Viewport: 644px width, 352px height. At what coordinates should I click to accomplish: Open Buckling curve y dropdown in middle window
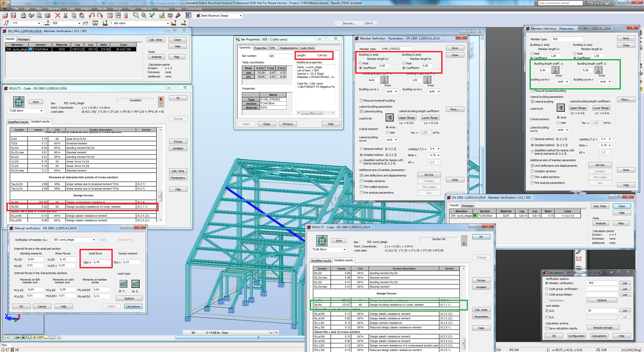pyautogui.click(x=396, y=91)
